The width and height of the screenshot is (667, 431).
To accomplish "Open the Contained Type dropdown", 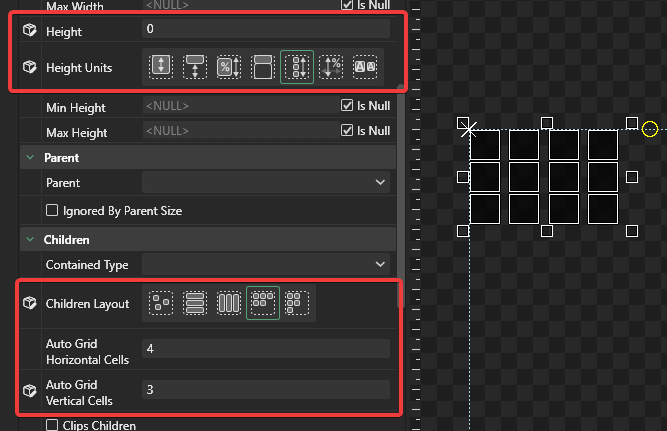I will pos(266,264).
